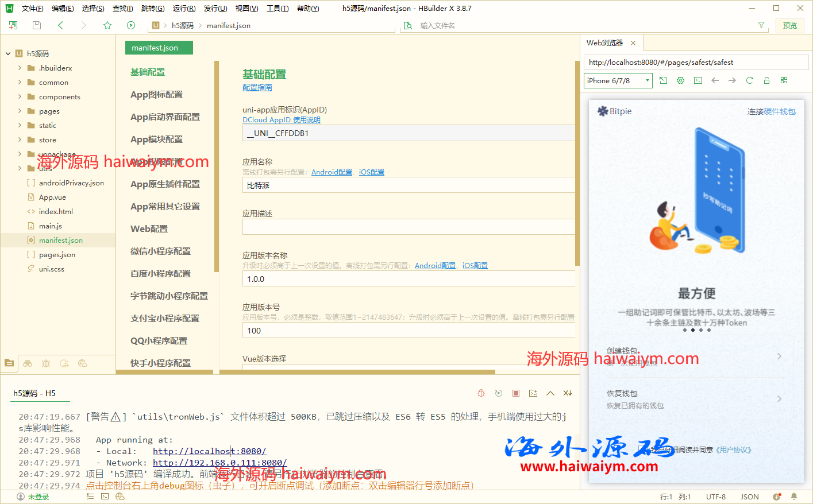The height and width of the screenshot is (504, 813).
Task: Collapse the h5源码 project root
Action: [x=8, y=53]
